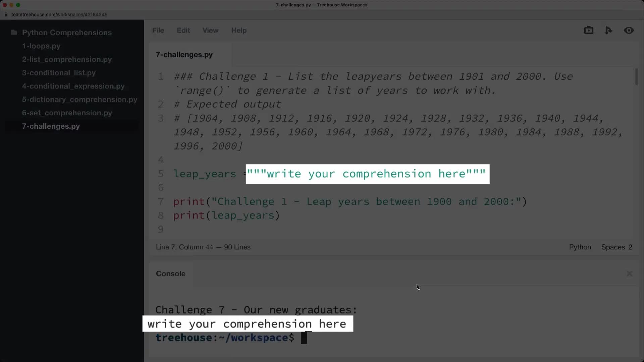Close the Console panel
Screen dimensions: 644x362
(x=629, y=274)
